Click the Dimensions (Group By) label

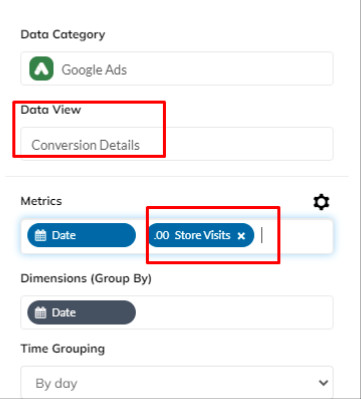coord(86,278)
